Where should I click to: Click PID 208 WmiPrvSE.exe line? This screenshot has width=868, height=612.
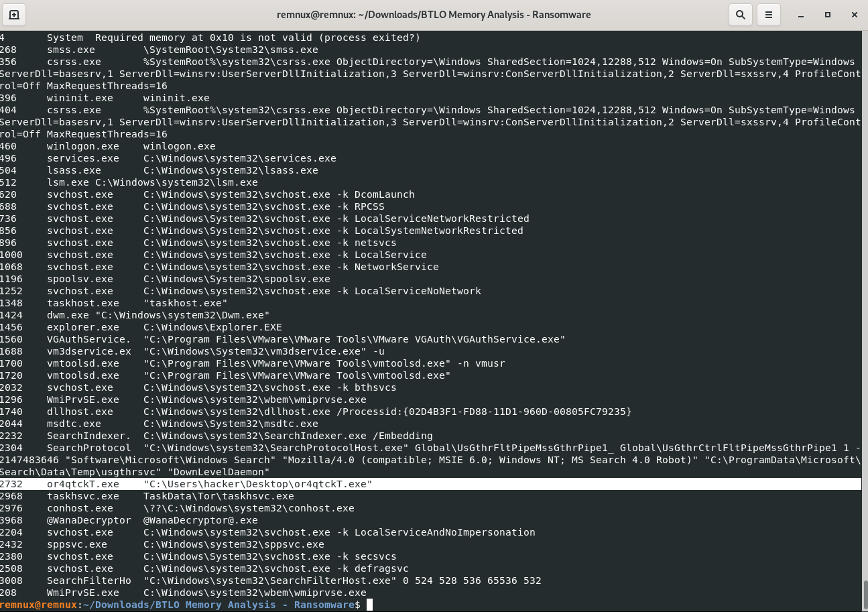pos(183,593)
